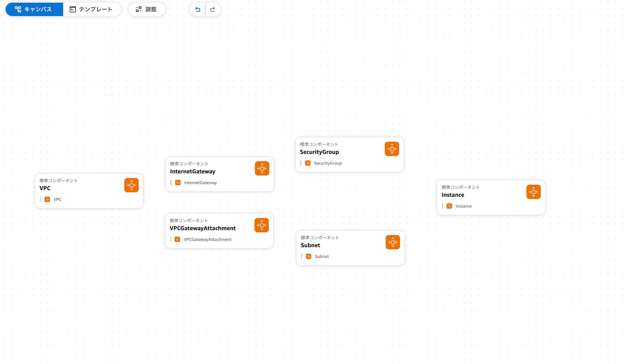The image size is (624, 364).
Task: Select the Instance card title
Action: [453, 195]
